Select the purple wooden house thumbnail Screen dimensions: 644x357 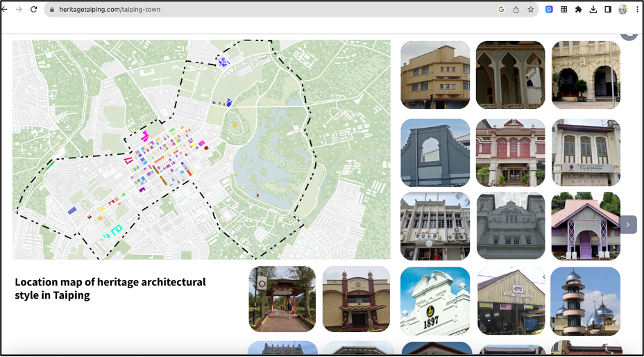coord(586,226)
